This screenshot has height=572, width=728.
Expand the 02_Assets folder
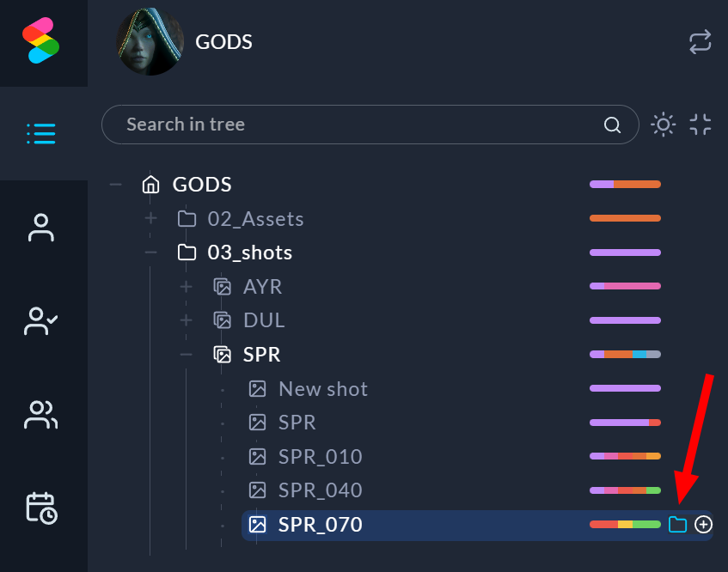click(x=151, y=219)
